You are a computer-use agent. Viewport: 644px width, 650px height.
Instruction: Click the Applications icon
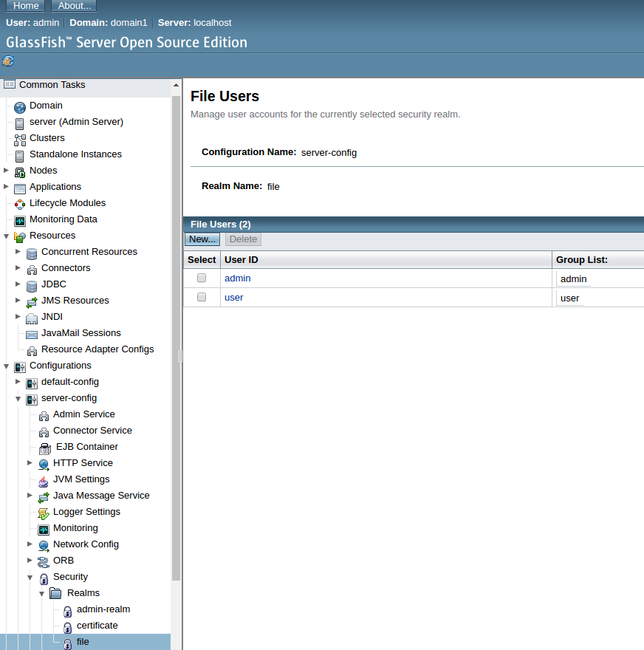tap(19, 188)
